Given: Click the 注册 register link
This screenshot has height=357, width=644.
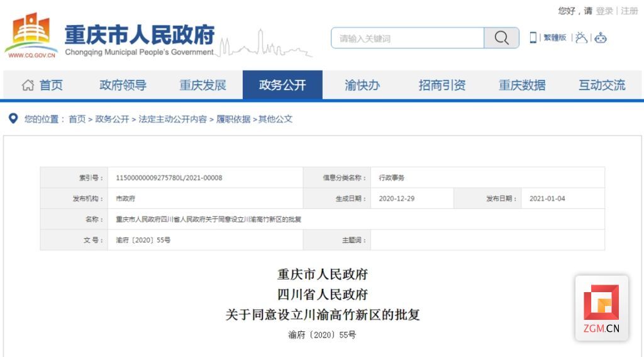Looking at the screenshot, I should tap(629, 11).
